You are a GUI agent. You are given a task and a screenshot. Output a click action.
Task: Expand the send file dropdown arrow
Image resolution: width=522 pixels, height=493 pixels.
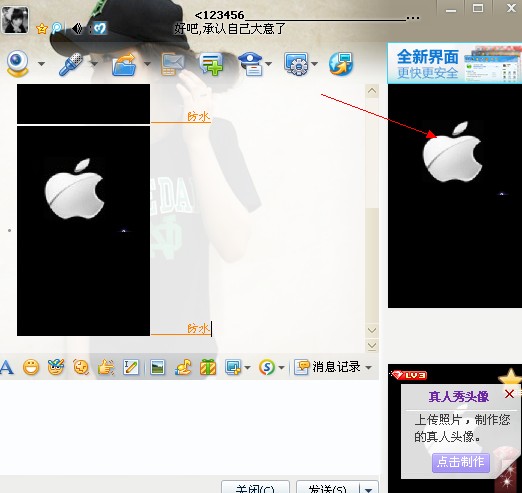(x=147, y=63)
